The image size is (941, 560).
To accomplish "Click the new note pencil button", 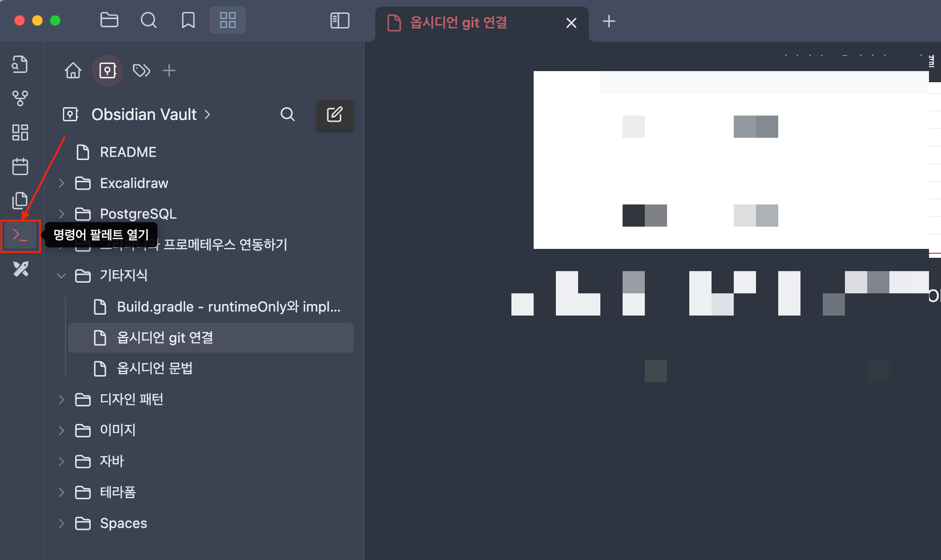I will pyautogui.click(x=334, y=115).
